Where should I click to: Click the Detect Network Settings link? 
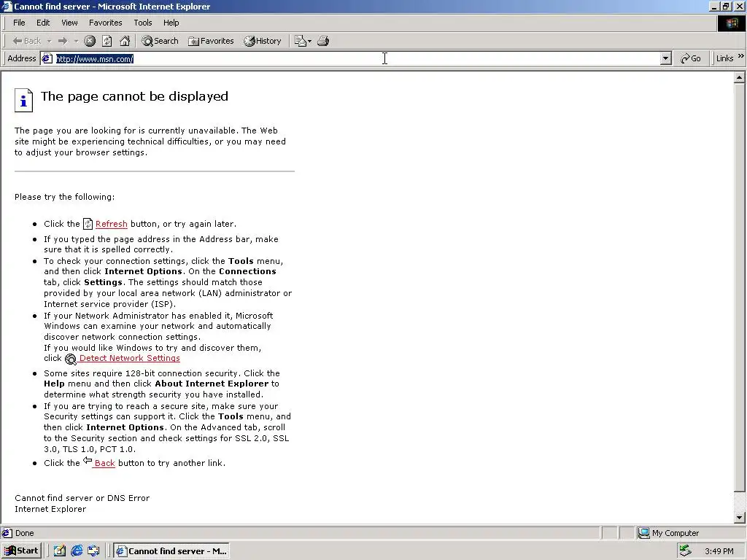[x=129, y=358]
